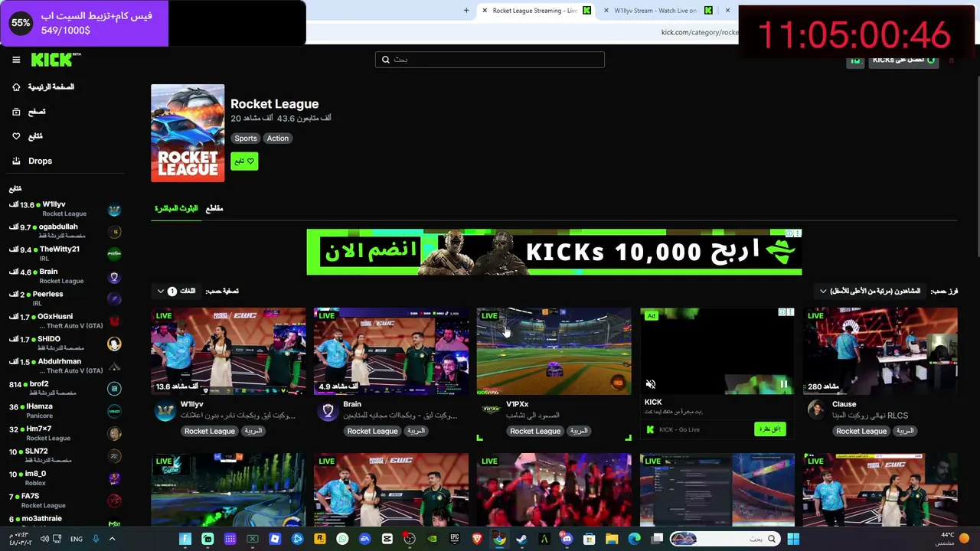The height and width of the screenshot is (551, 980).
Task: Pause the KICK ad video
Action: pyautogui.click(x=783, y=384)
